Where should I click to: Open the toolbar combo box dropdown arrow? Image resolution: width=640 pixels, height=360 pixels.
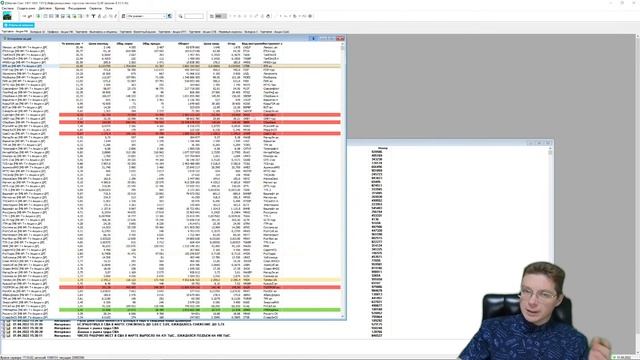(x=164, y=16)
